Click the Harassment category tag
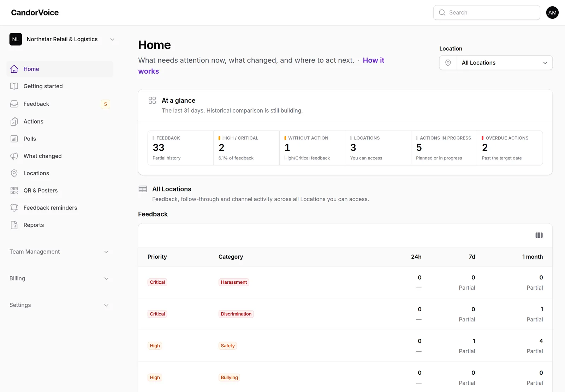This screenshot has height=392, width=565. click(x=234, y=283)
